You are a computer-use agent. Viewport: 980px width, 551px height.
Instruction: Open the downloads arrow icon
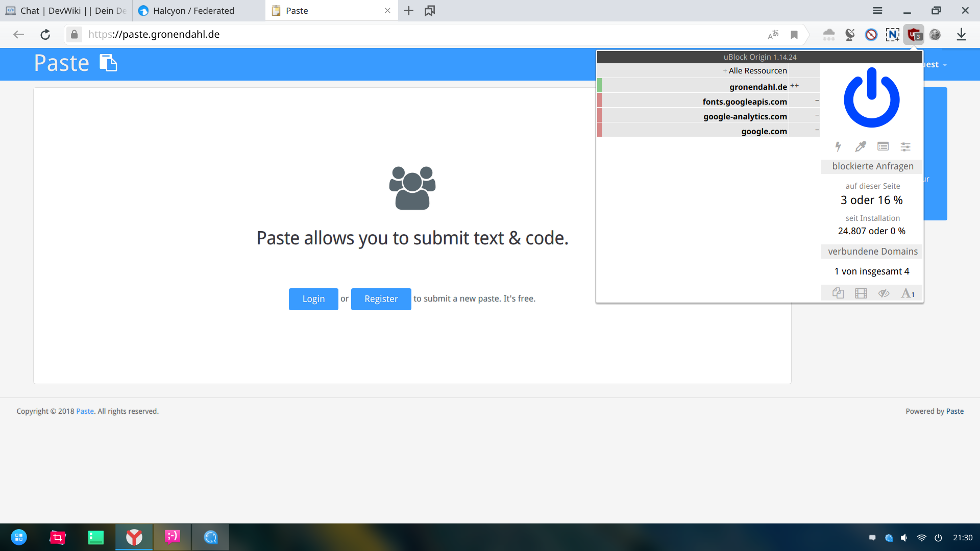[x=961, y=35]
